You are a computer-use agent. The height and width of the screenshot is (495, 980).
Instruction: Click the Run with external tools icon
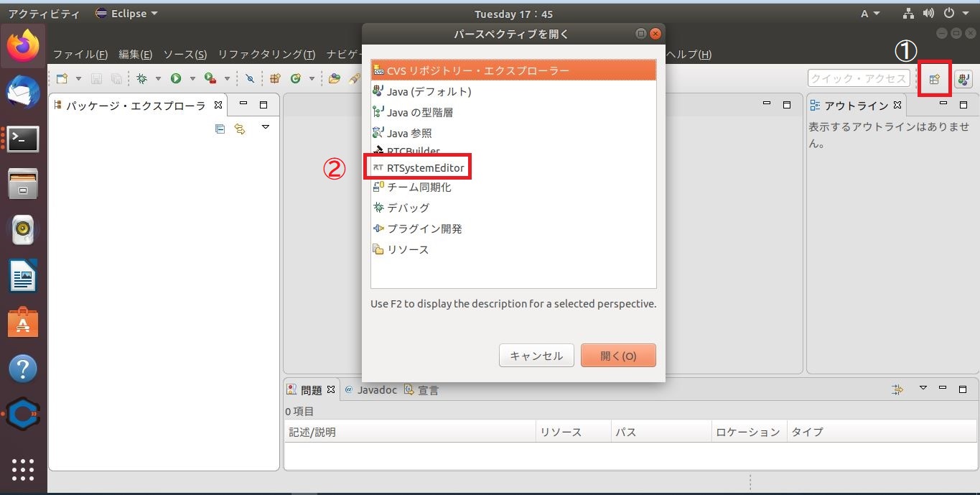pyautogui.click(x=210, y=78)
